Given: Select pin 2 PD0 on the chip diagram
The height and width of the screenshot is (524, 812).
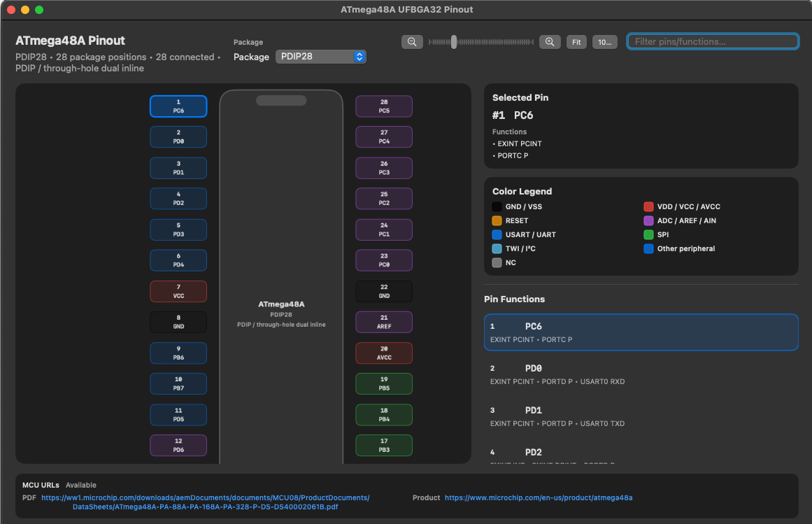Looking at the screenshot, I should (178, 136).
